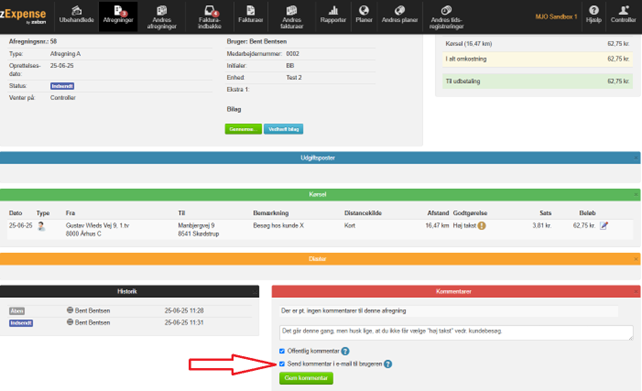Image resolution: width=642 pixels, height=391 pixels.
Task: Select Gustav Wieds Vej 9 address cell
Action: (x=97, y=230)
